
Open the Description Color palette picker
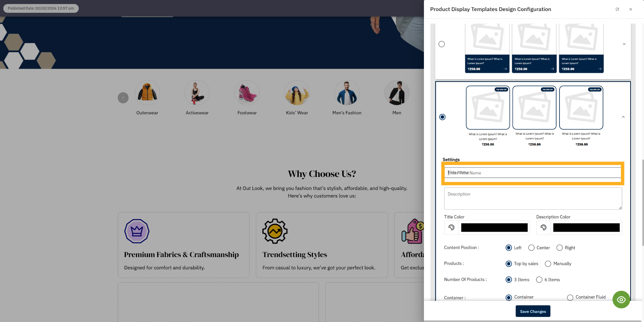(x=543, y=228)
